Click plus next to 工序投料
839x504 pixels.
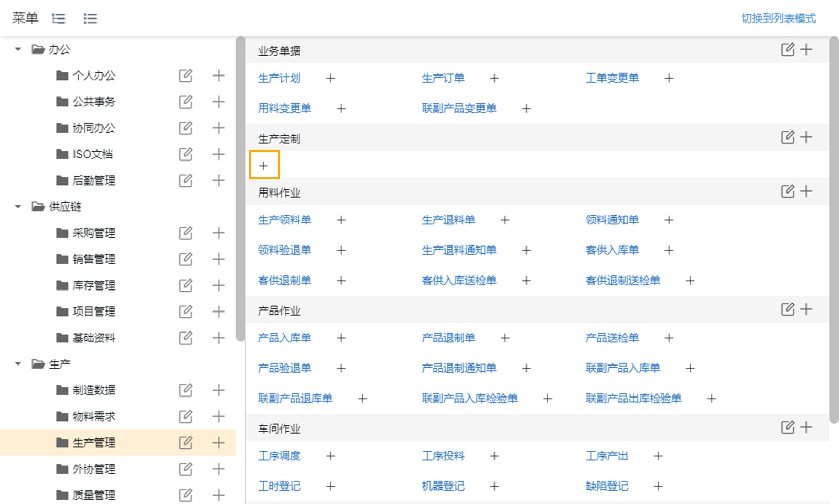click(494, 456)
